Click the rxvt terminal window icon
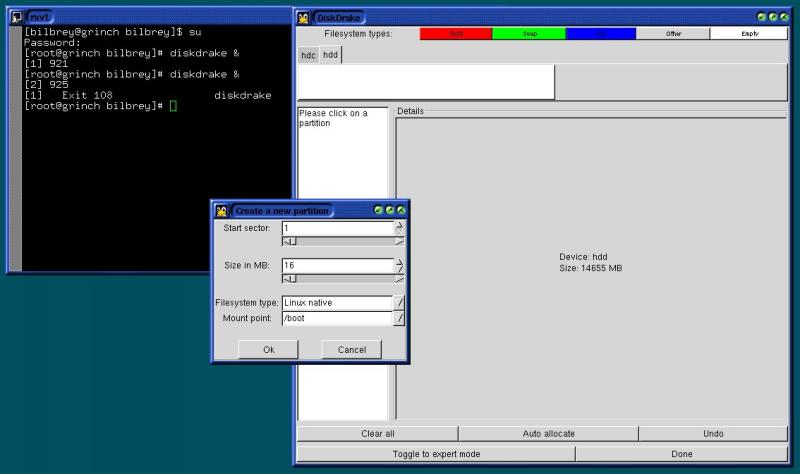800x474 pixels. tap(16, 17)
